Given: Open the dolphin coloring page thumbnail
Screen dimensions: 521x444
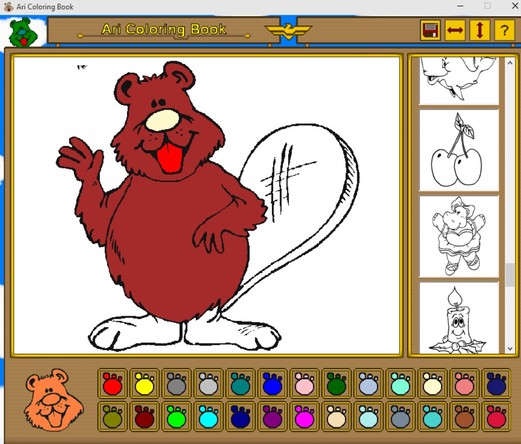Looking at the screenshot, I should point(459,81).
